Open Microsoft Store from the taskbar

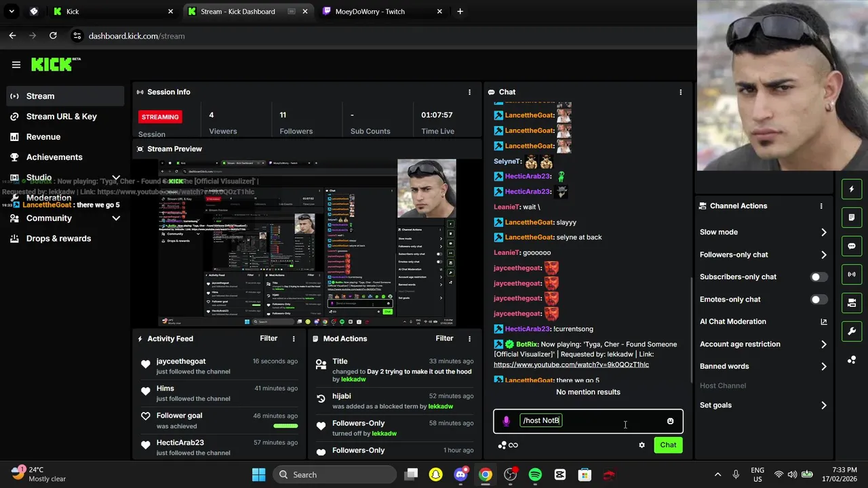pos(585,474)
